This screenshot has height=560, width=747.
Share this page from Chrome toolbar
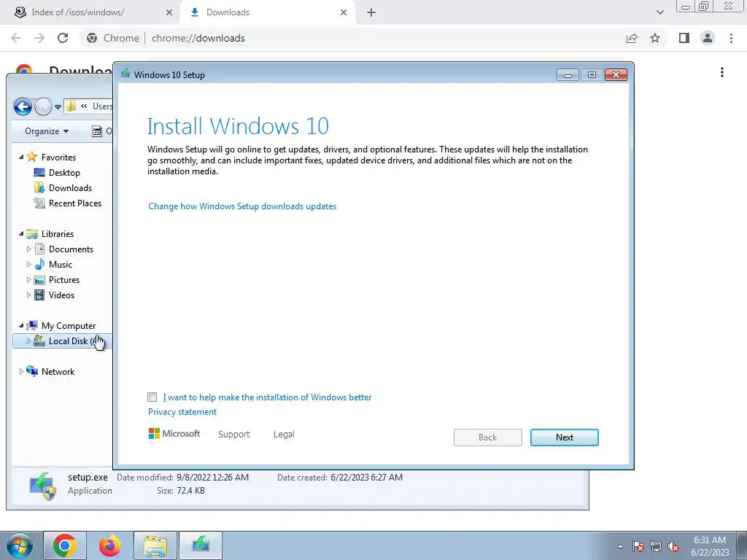point(632,38)
